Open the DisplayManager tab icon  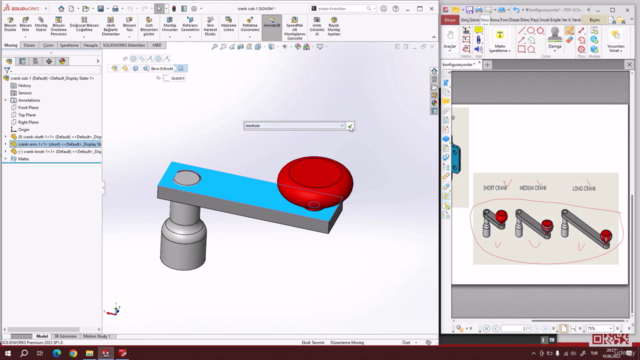[x=62, y=61]
